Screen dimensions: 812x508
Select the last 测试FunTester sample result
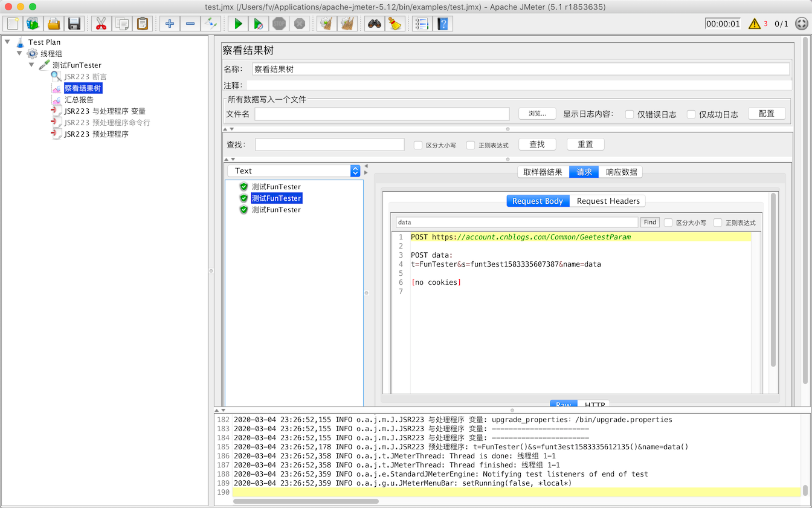tap(276, 210)
